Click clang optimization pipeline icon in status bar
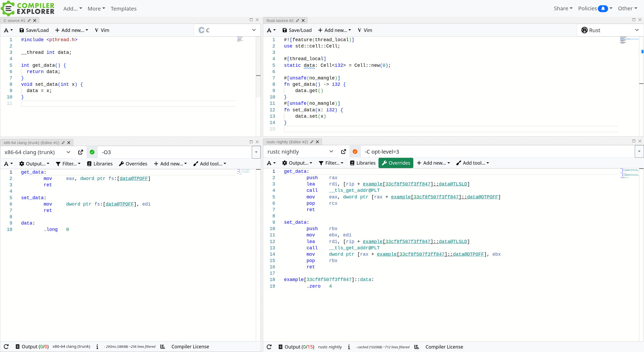The height and width of the screenshot is (352, 644). [163, 346]
